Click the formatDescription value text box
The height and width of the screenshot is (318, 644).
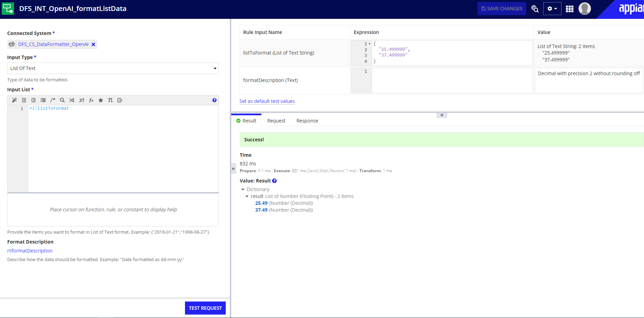(589, 80)
